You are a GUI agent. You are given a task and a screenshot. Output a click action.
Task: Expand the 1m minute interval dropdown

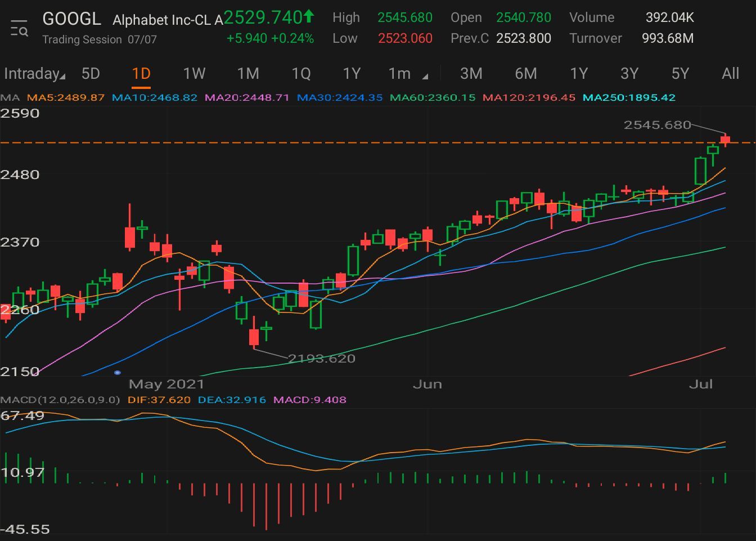pyautogui.click(x=408, y=74)
